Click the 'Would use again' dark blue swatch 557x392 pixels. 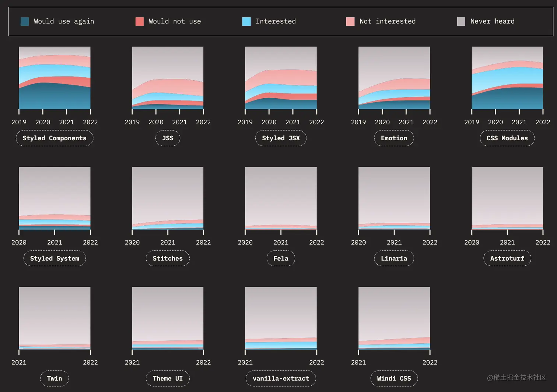25,21
